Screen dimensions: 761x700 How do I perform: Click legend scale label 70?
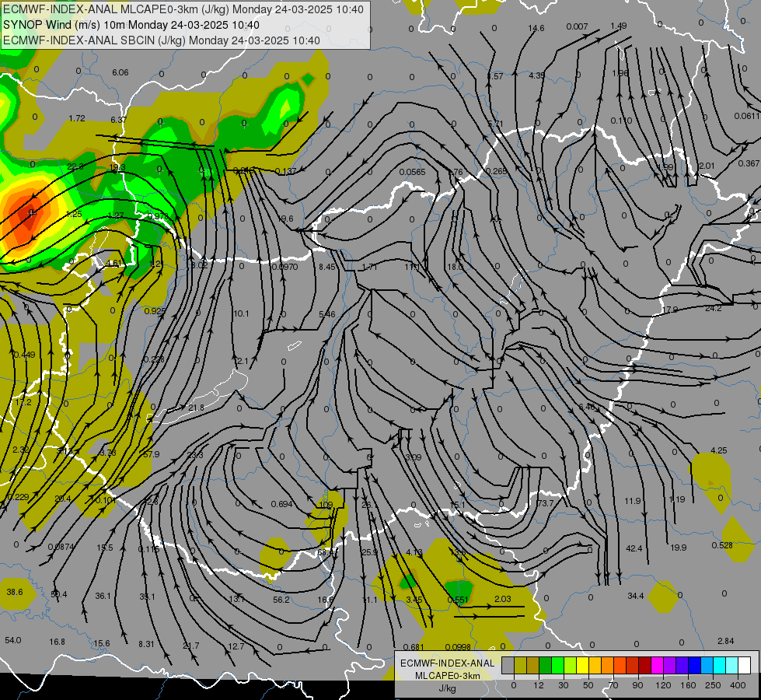(x=613, y=685)
